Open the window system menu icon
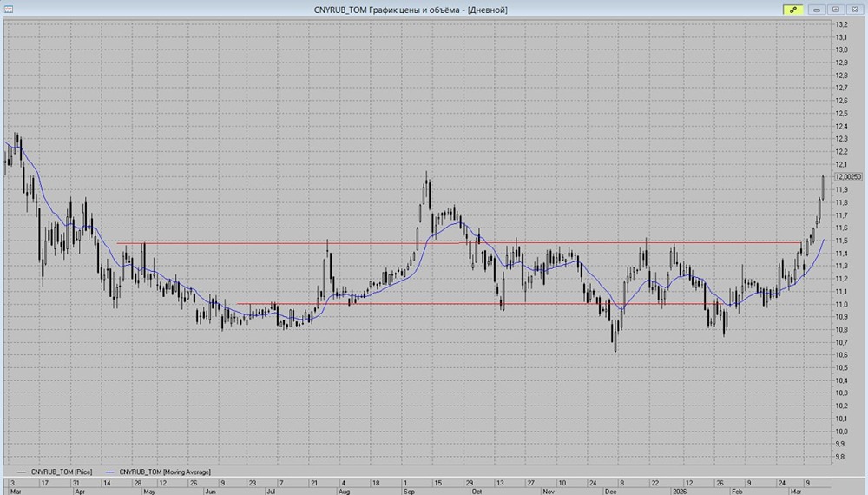Screen dimensions: 868x495 coord(8,10)
